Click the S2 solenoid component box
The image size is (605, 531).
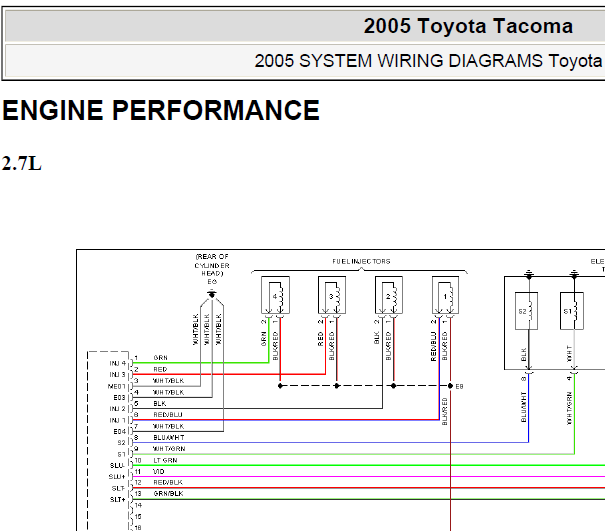tap(526, 311)
